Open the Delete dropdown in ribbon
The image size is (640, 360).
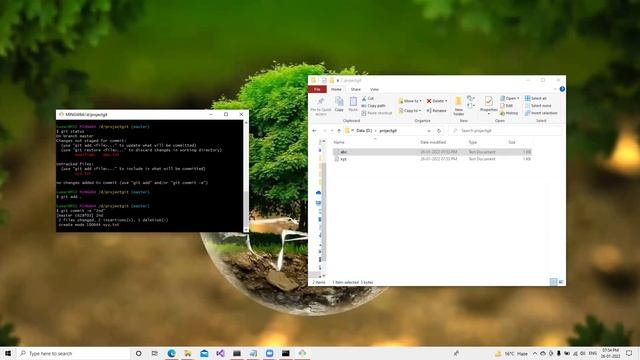click(437, 101)
